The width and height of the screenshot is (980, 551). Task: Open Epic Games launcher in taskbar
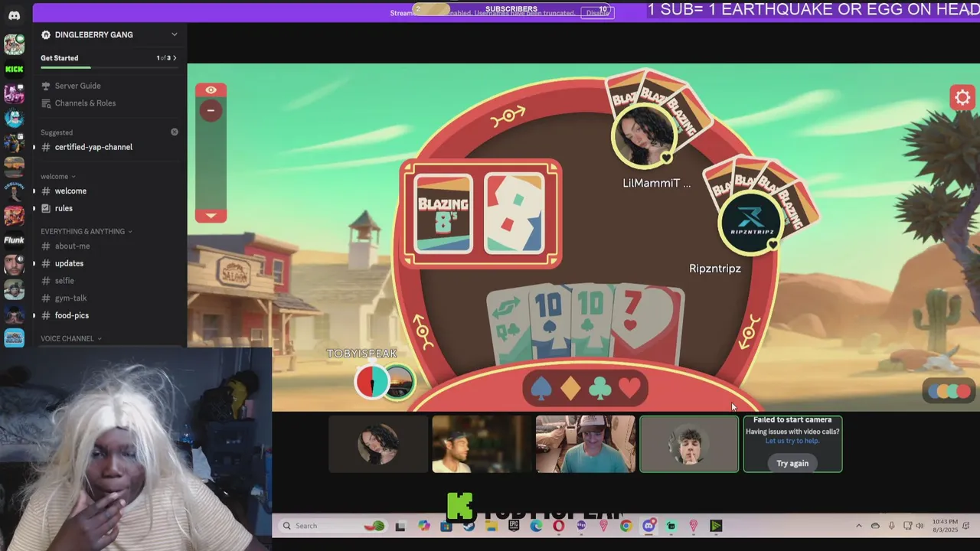(x=514, y=526)
